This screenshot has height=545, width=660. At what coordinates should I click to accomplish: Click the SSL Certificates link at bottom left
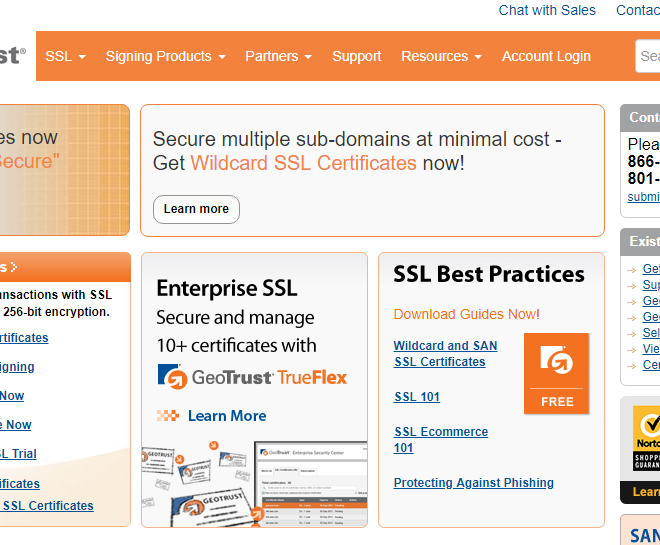[48, 505]
